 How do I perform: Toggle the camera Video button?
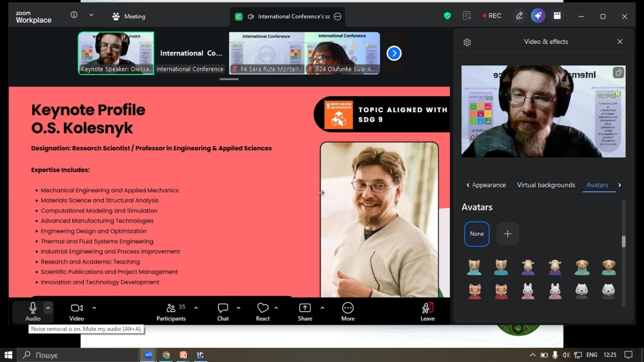[76, 311]
